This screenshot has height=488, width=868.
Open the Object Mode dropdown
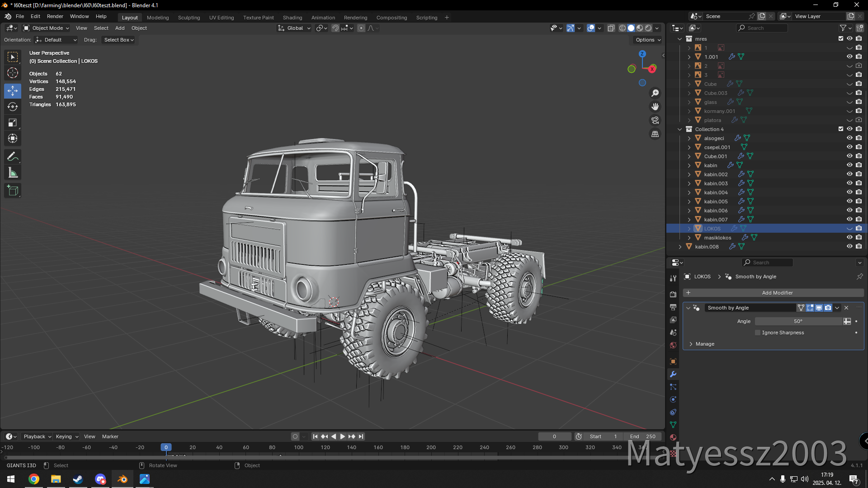coord(47,28)
